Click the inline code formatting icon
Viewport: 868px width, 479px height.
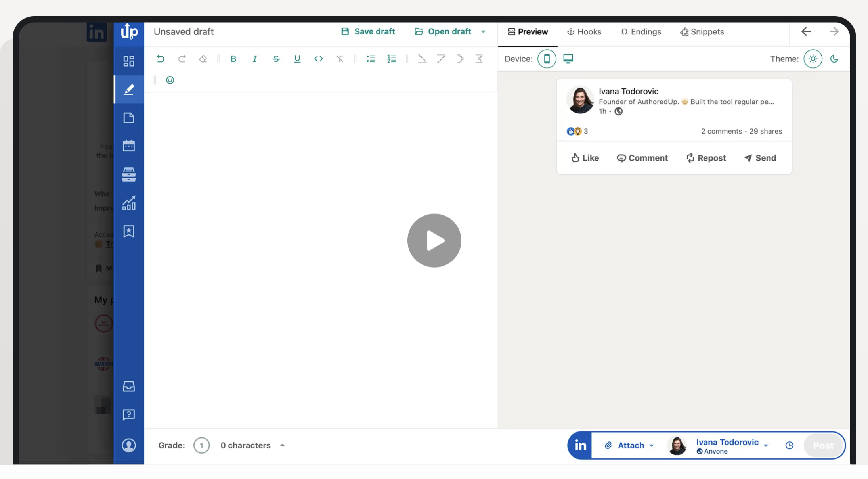[318, 59]
